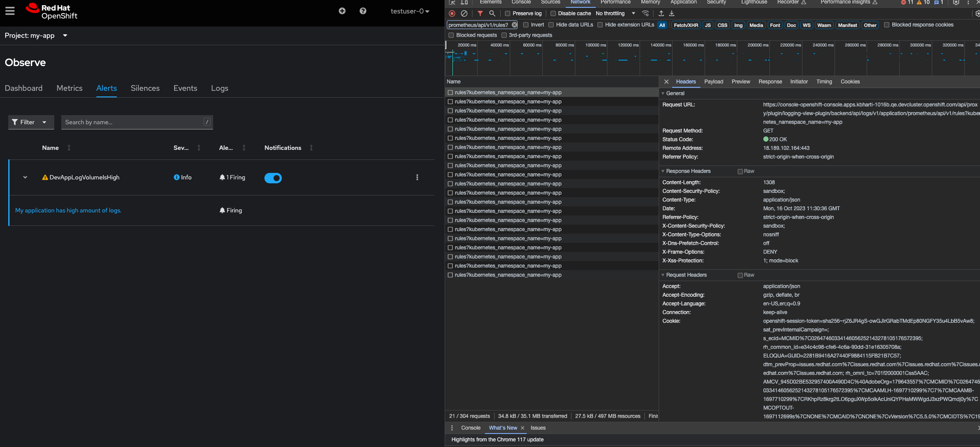
Task: Clear the network log
Action: [x=464, y=13]
